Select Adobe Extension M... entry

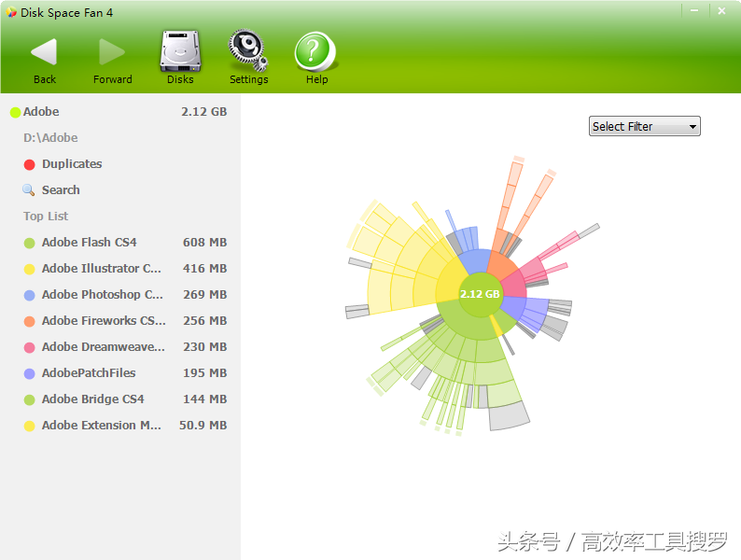pyautogui.click(x=101, y=426)
